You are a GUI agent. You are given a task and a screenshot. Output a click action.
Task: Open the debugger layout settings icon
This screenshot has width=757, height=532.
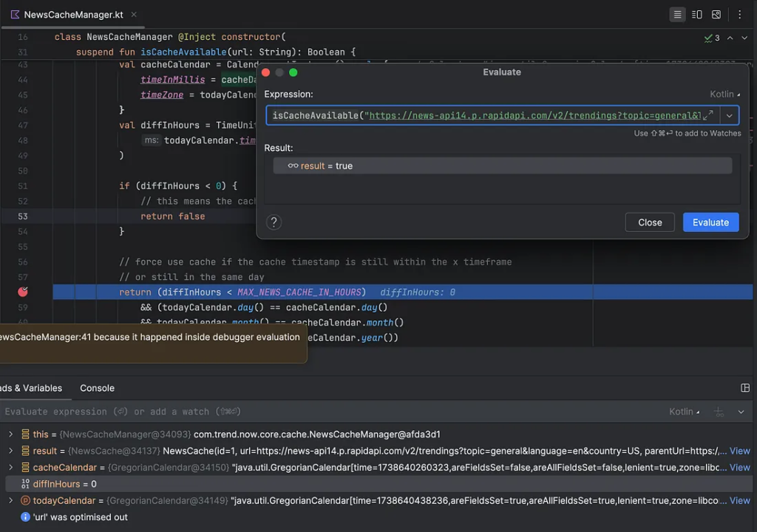coord(745,388)
